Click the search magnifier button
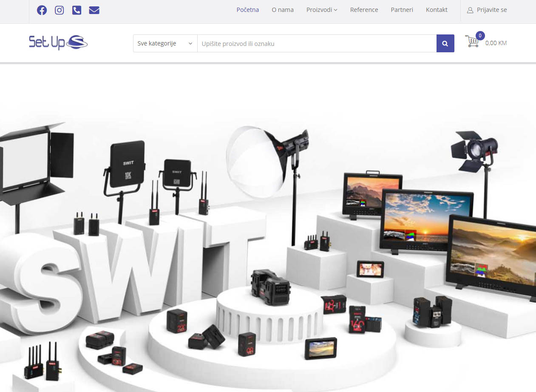Viewport: 536px width, 392px height. pos(445,43)
